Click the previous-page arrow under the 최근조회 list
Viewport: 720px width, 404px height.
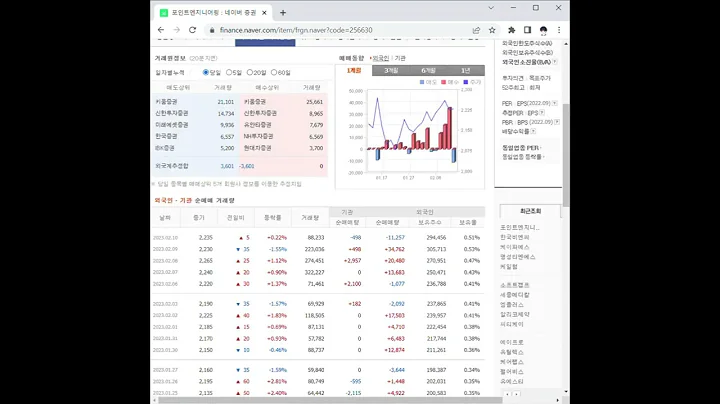pos(507,394)
